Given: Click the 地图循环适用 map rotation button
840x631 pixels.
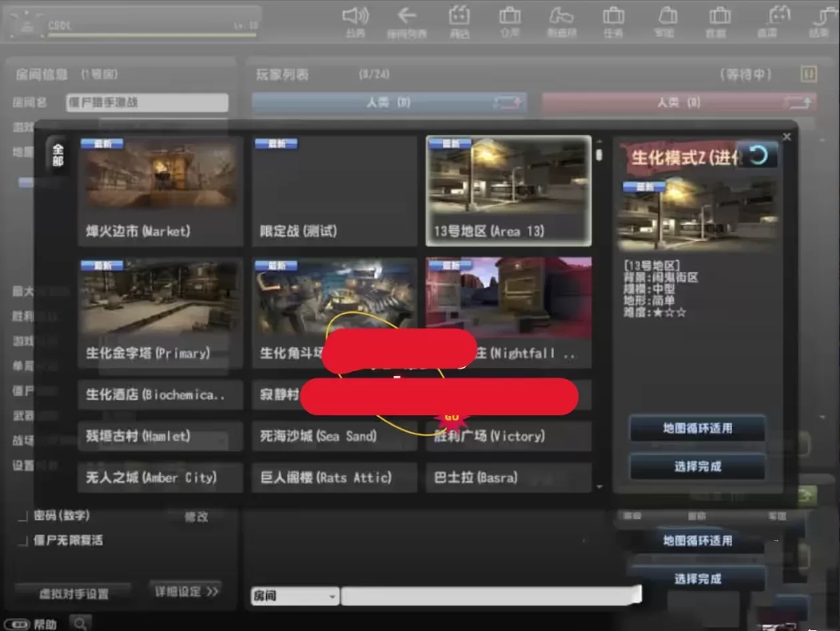Looking at the screenshot, I should coord(696,428).
